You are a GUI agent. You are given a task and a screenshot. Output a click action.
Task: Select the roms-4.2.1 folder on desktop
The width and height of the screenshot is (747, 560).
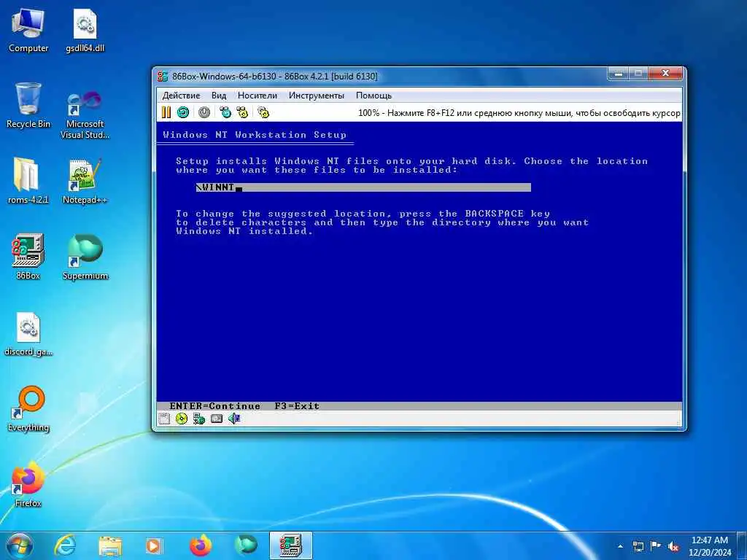(28, 181)
